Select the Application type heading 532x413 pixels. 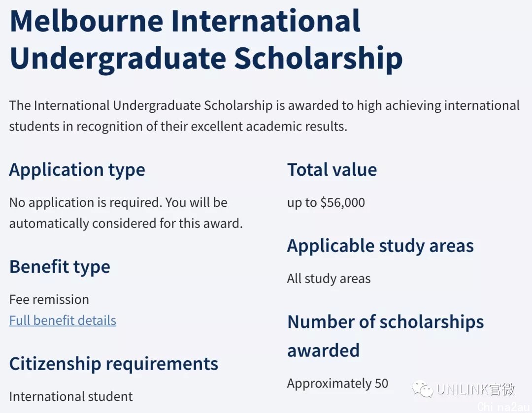click(x=77, y=170)
